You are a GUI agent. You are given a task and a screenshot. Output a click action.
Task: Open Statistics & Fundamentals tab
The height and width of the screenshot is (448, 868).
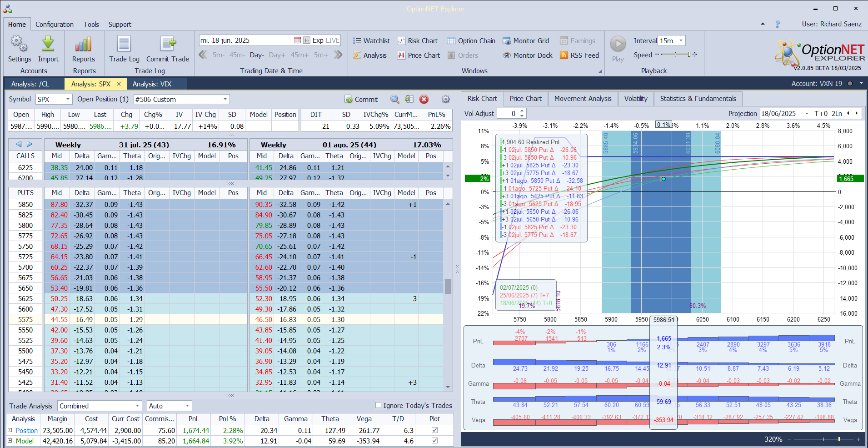tap(698, 99)
